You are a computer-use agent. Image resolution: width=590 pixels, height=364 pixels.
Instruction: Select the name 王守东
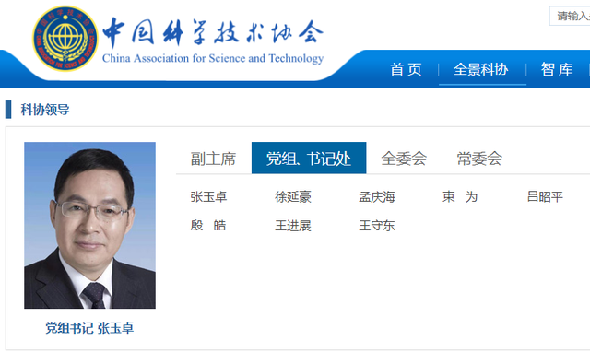click(x=377, y=225)
